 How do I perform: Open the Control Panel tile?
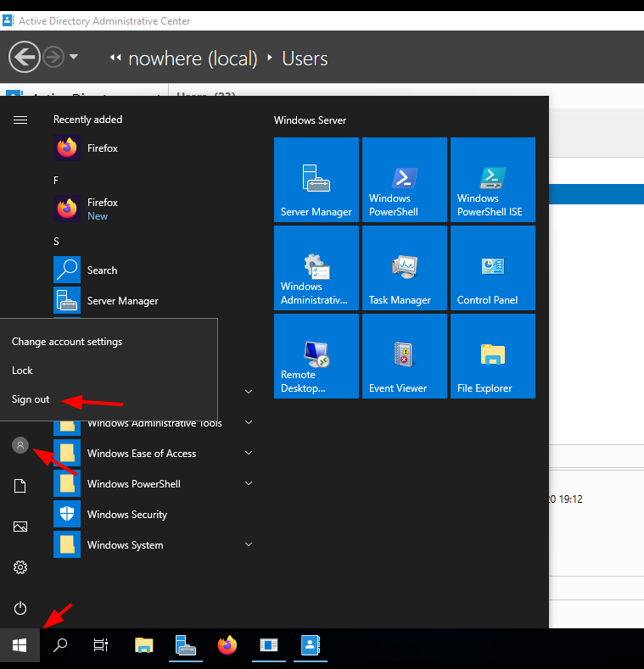[x=493, y=268]
